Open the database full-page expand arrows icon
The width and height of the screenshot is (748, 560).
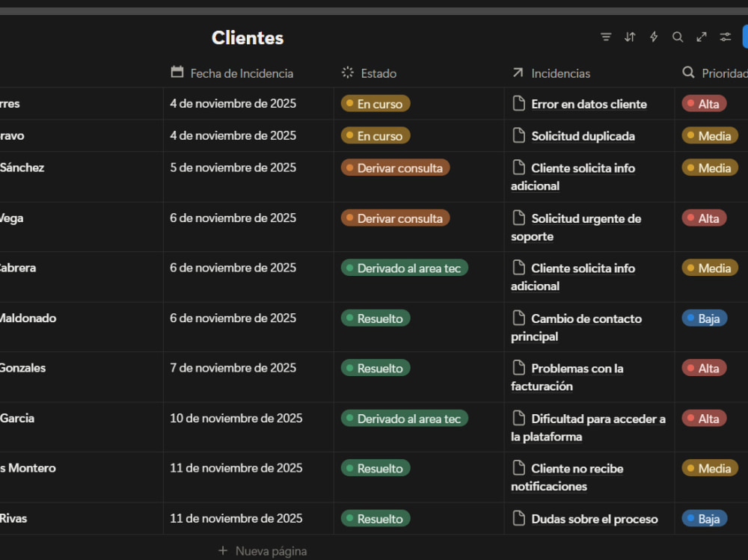702,37
